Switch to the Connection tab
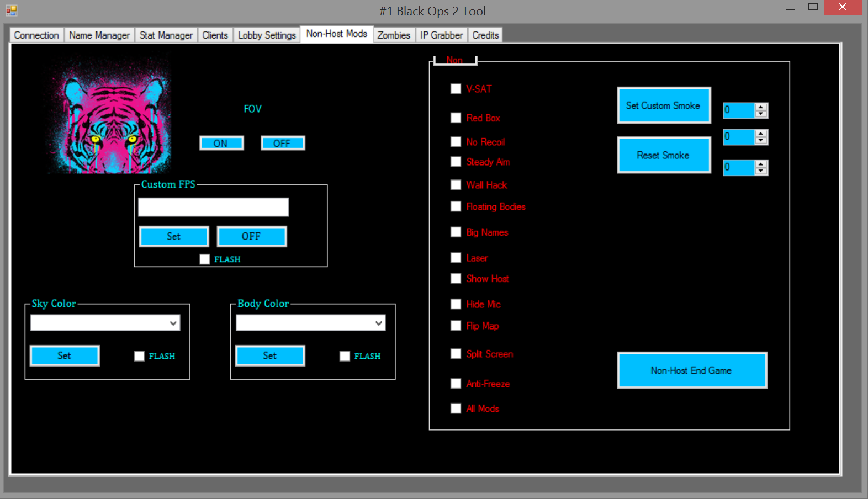 36,35
